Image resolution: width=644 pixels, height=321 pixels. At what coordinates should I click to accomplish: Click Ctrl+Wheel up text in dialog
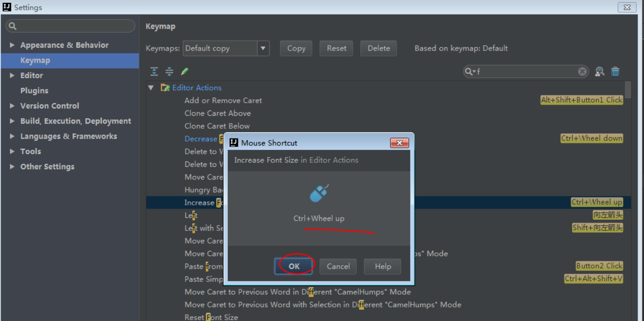319,218
